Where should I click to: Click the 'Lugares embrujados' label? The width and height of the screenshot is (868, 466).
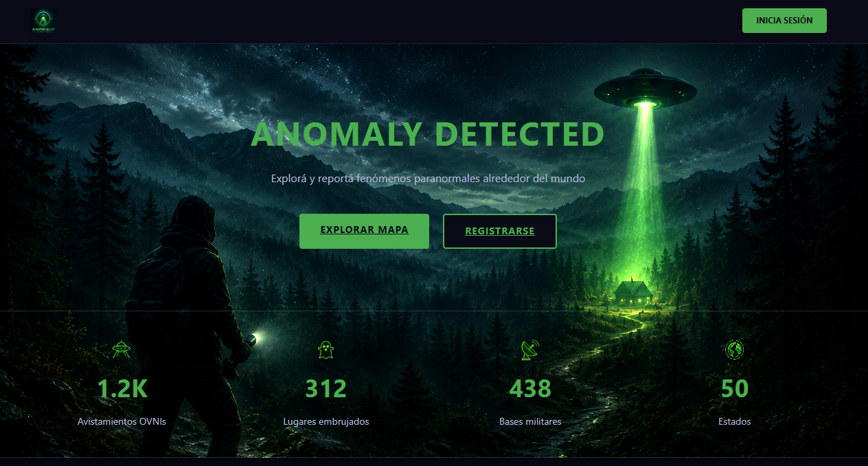pos(326,421)
